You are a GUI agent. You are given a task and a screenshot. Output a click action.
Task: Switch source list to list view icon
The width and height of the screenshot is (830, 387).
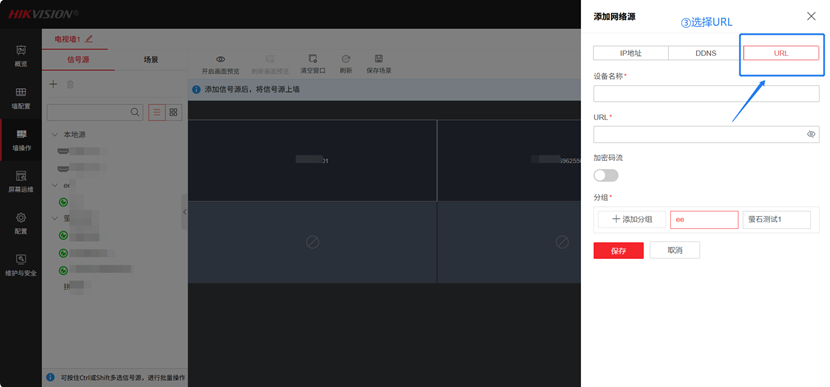tap(157, 112)
